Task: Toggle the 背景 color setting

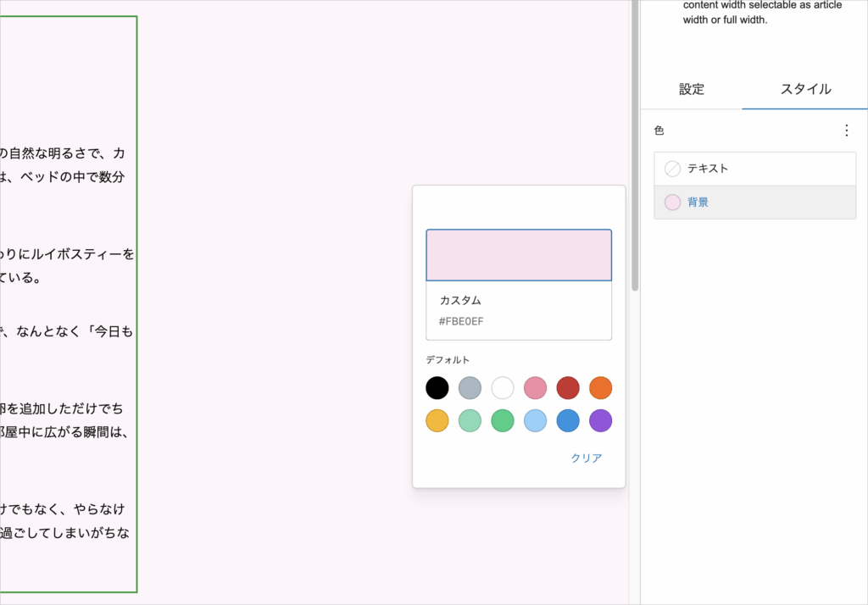Action: 754,203
